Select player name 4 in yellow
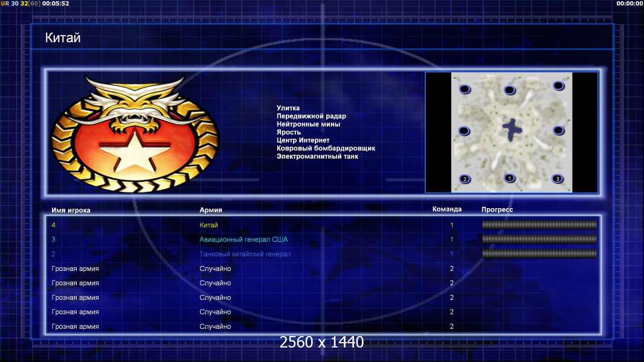 pyautogui.click(x=53, y=225)
